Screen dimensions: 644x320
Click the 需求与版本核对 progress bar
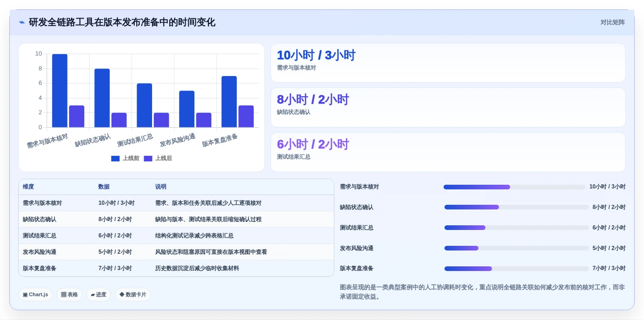pos(514,187)
